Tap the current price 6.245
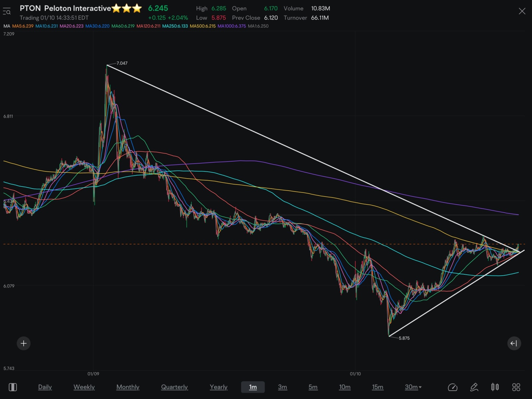 click(158, 8)
